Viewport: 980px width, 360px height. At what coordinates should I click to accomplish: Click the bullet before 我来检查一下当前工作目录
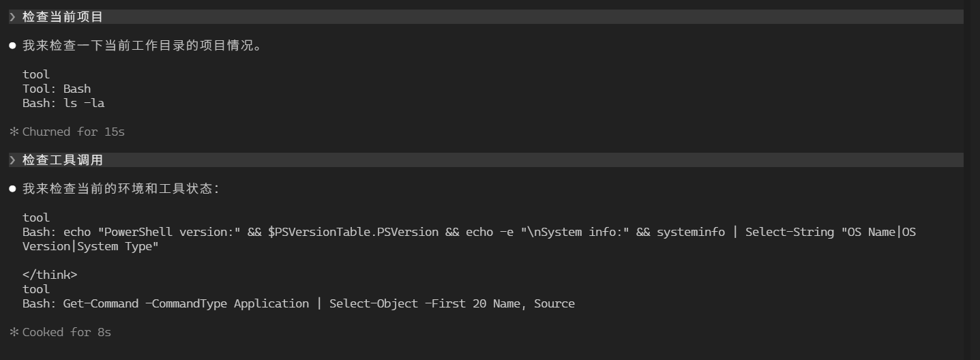[12, 46]
